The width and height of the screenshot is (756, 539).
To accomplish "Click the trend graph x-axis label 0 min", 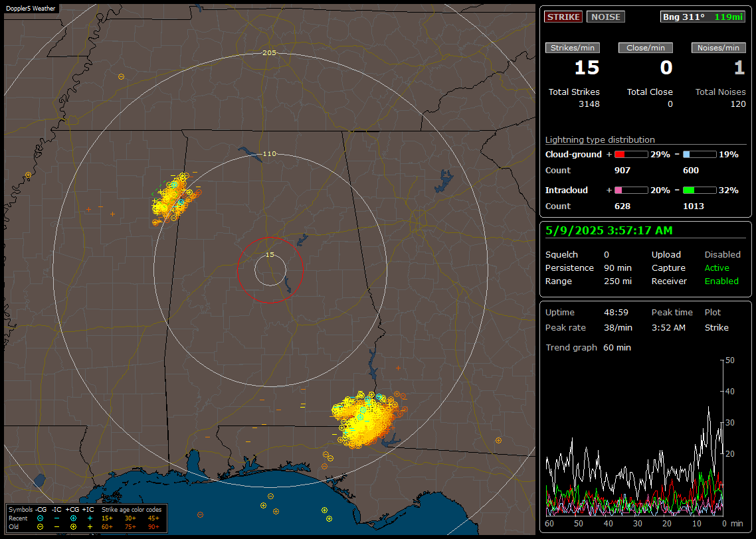I will coord(733,524).
